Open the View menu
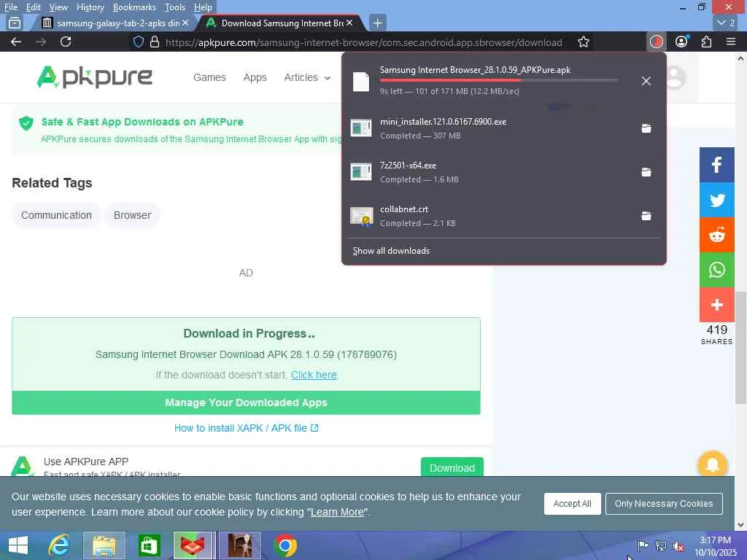 click(x=58, y=7)
